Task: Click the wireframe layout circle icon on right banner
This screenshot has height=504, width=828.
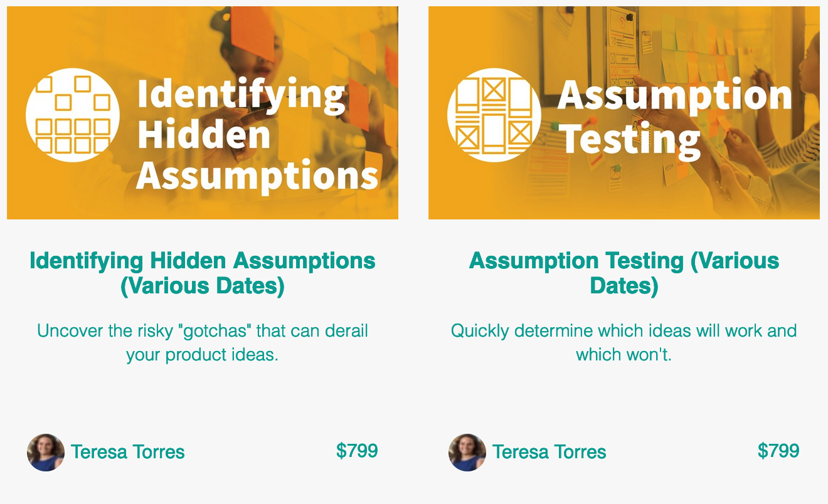Action: 494,115
